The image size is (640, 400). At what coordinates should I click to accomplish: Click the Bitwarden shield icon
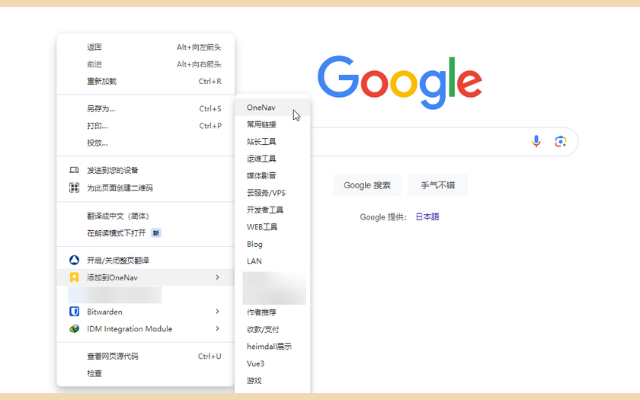click(74, 311)
